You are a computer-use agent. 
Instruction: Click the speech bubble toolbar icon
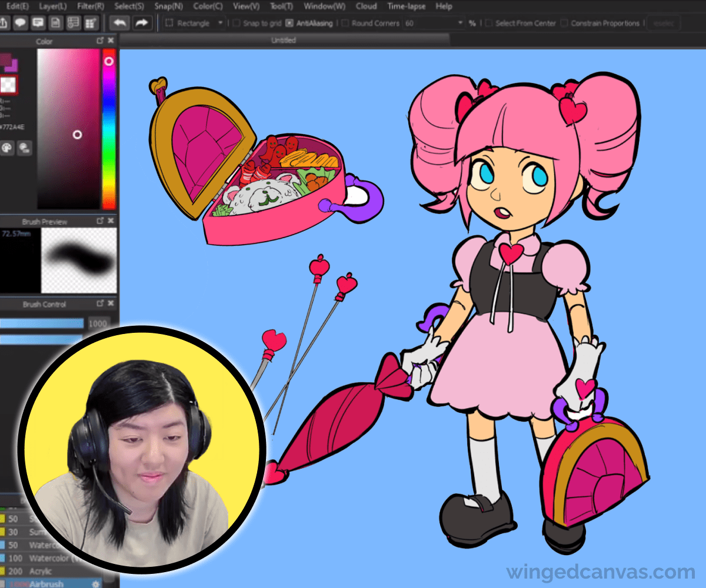(x=20, y=23)
